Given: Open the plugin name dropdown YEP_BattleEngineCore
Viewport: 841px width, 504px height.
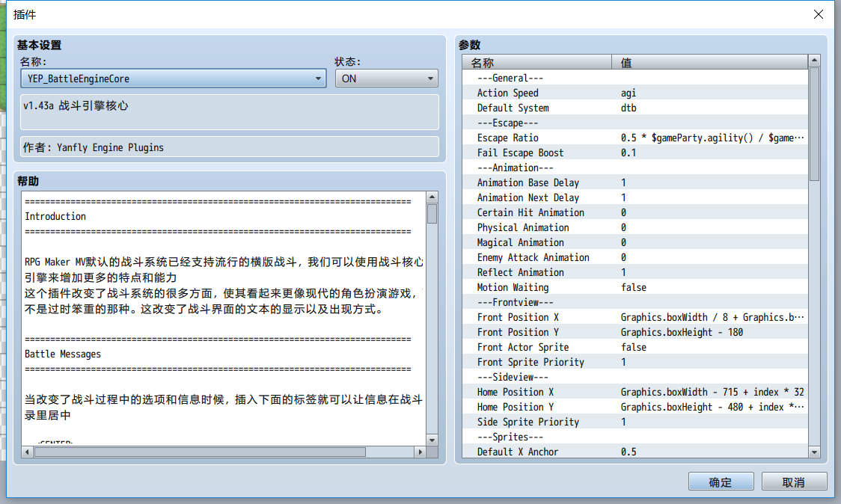Looking at the screenshot, I should (x=174, y=79).
